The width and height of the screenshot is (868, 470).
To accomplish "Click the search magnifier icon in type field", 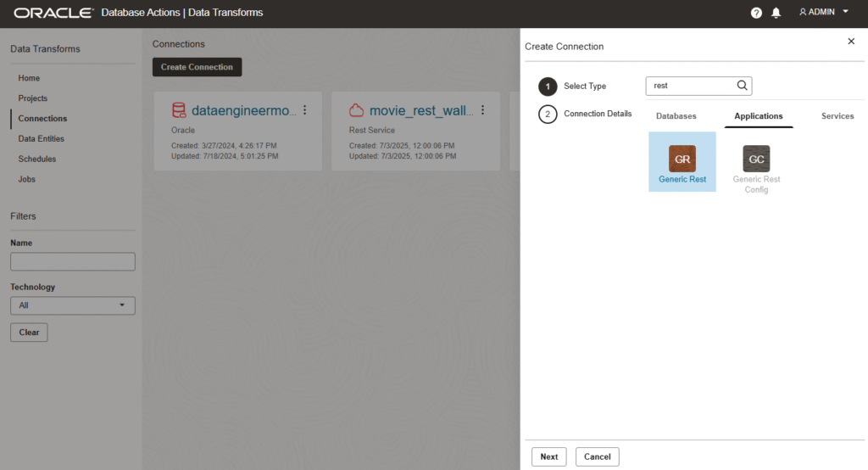I will click(x=742, y=86).
